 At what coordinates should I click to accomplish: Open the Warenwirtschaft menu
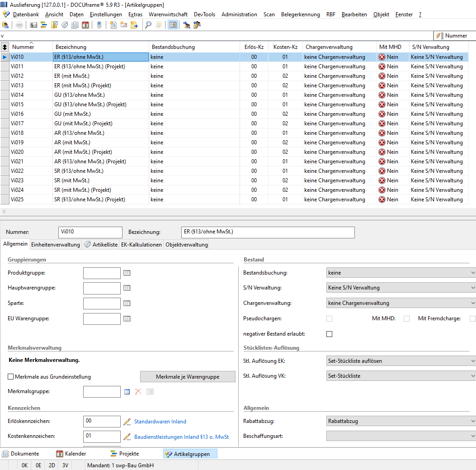point(168,14)
